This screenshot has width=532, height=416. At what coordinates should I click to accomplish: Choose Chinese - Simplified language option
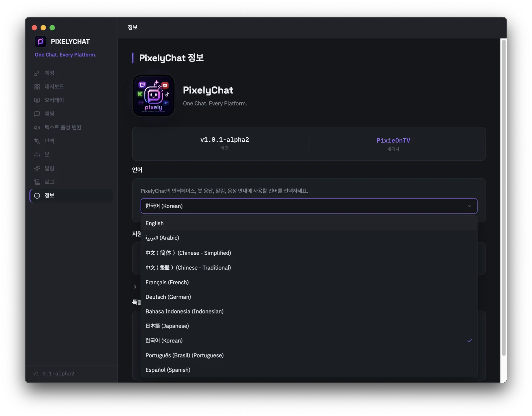pyautogui.click(x=309, y=253)
